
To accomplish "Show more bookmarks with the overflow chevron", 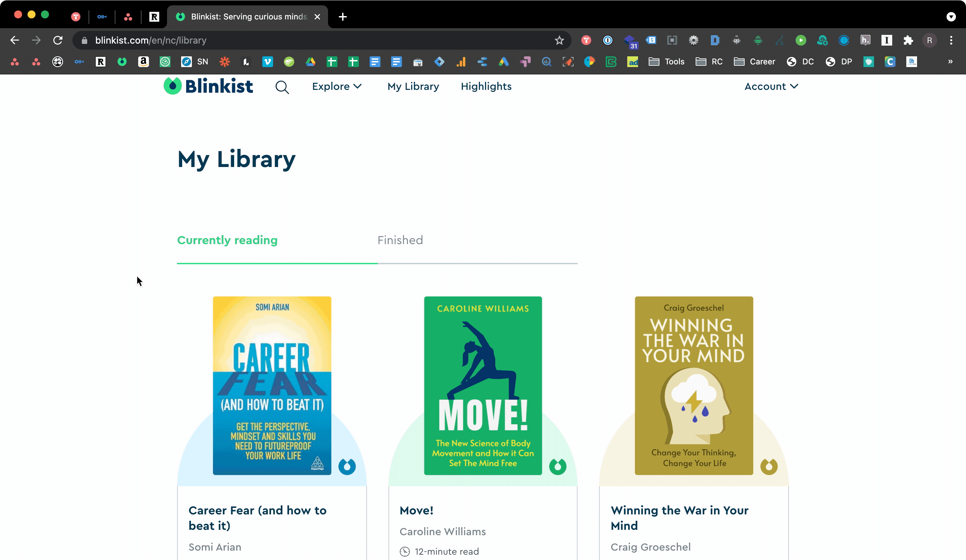I will click(950, 62).
